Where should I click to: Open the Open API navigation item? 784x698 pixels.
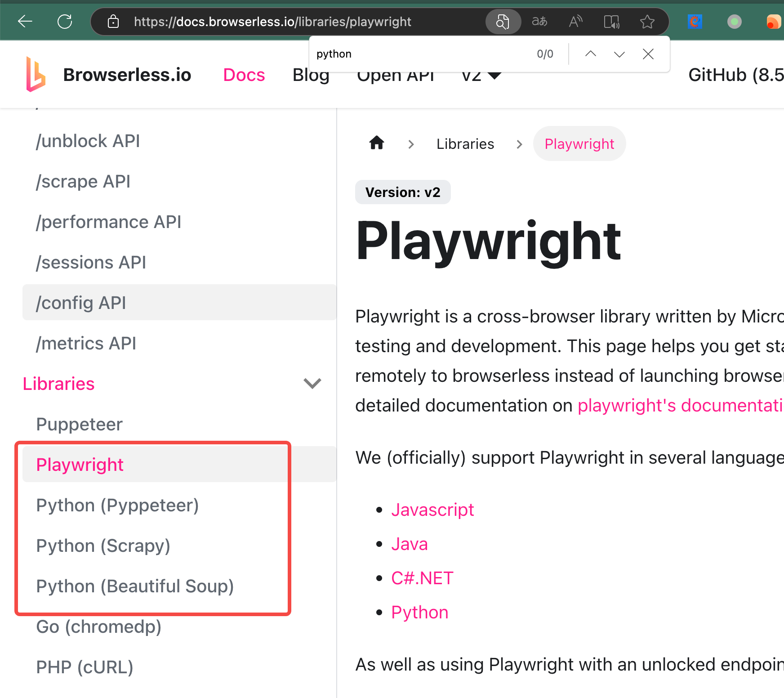pos(396,76)
